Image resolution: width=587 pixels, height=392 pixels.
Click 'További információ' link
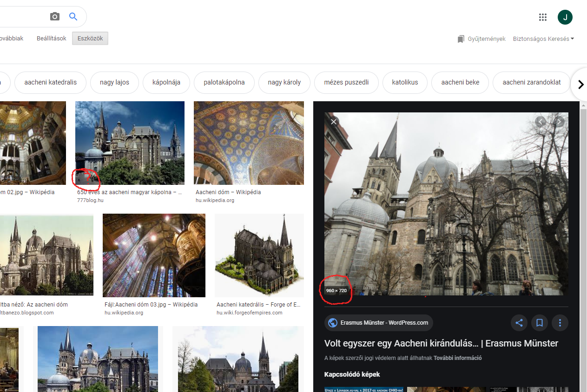pos(457,358)
